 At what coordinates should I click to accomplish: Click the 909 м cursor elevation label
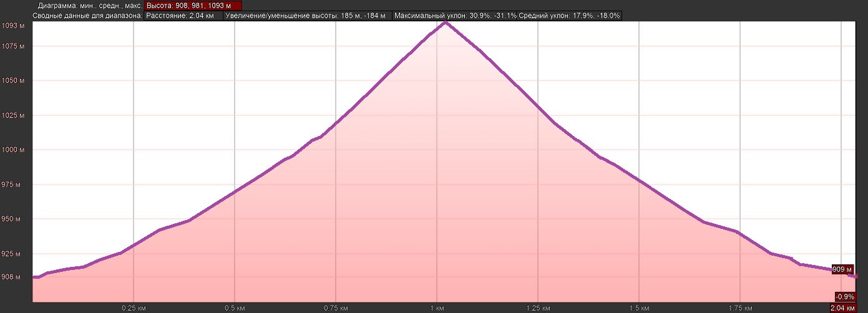click(842, 269)
